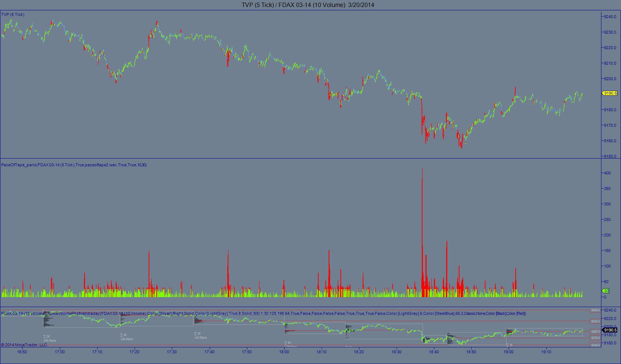Click the 400 pace scale value
This screenshot has width=621, height=364.
(x=607, y=173)
